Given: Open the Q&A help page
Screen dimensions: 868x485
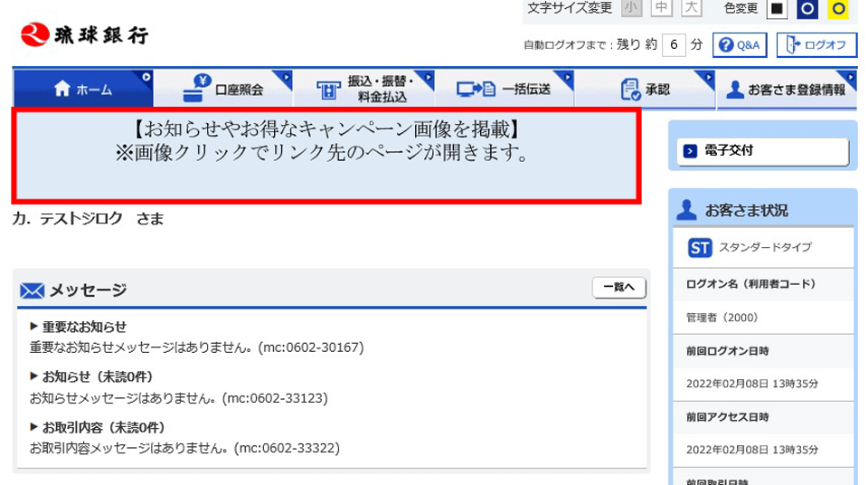Looking at the screenshot, I should pos(740,44).
